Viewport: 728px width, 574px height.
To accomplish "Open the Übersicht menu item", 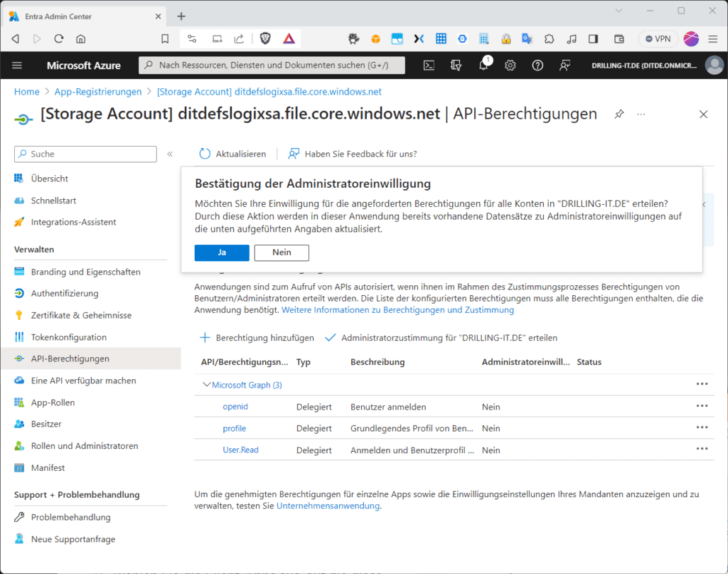I will (x=49, y=179).
